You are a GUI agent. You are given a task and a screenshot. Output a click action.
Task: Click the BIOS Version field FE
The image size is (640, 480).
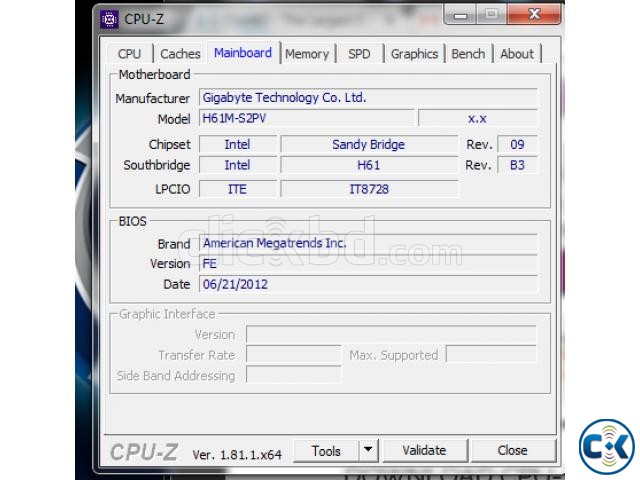(368, 264)
